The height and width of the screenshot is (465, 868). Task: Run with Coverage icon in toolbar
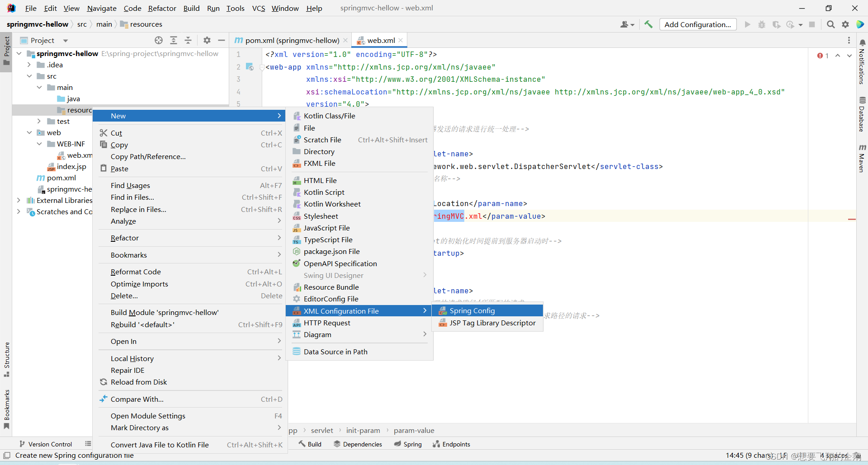coord(776,24)
